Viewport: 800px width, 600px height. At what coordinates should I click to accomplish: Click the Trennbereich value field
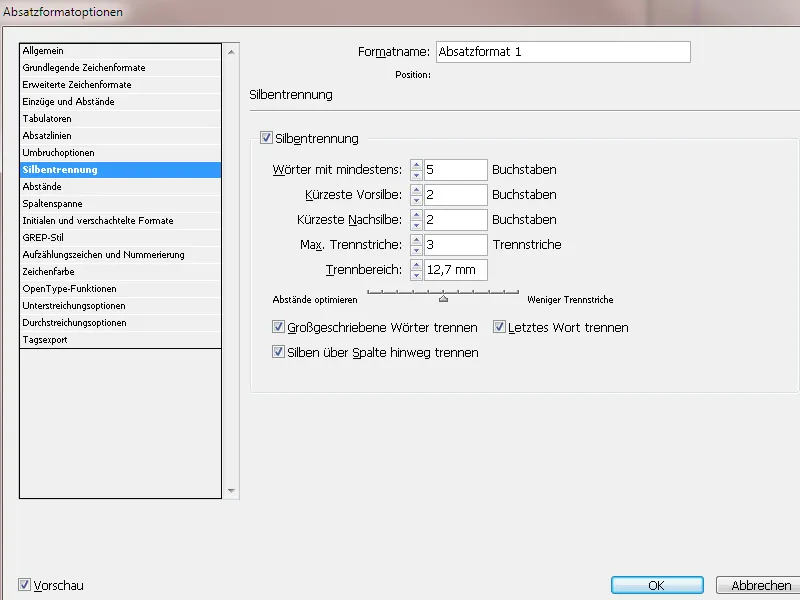tap(455, 269)
